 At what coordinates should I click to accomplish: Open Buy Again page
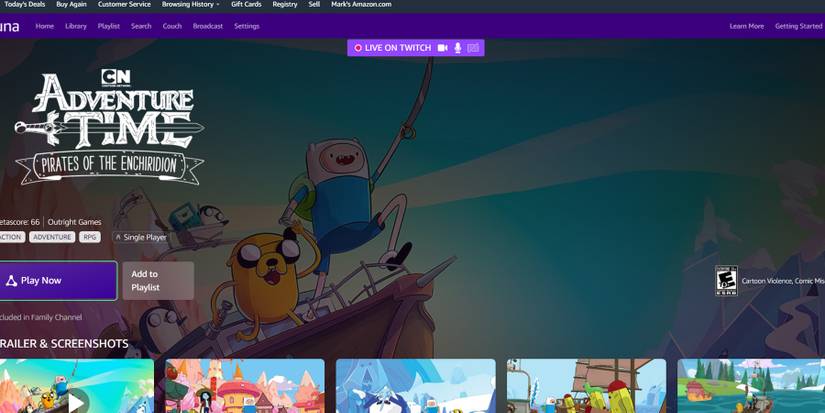pos(71,4)
